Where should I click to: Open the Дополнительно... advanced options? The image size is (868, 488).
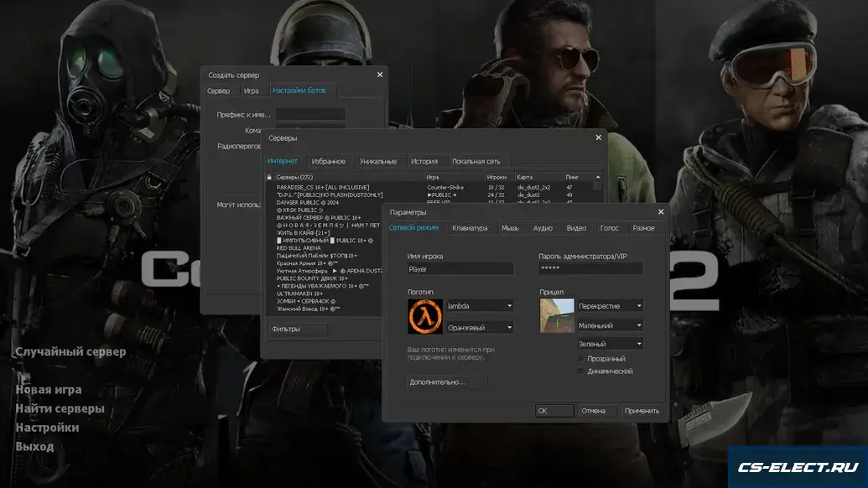pos(447,382)
